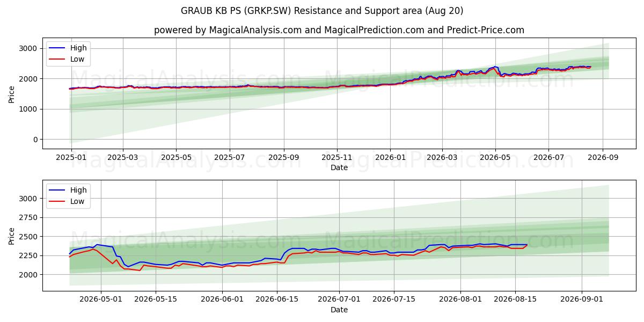This screenshot has width=644, height=322.
Task: Click the '2026-06-15' date label
Action: click(277, 299)
